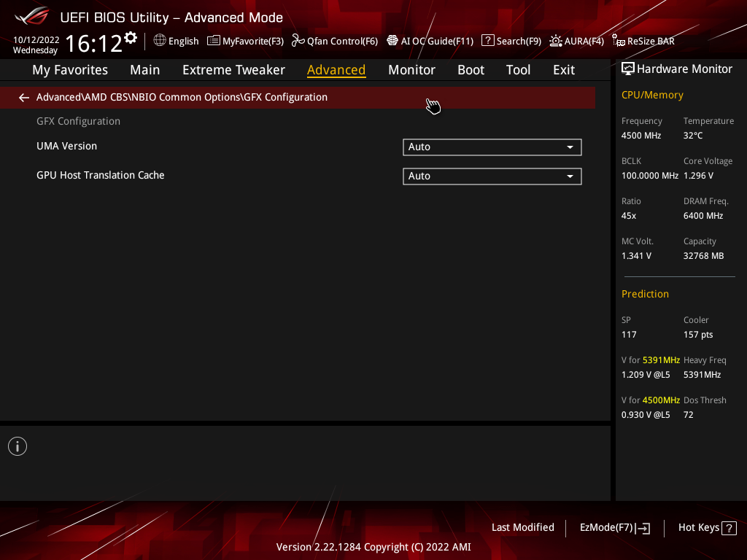Click the Qfan Control fan icon

pos(298,41)
